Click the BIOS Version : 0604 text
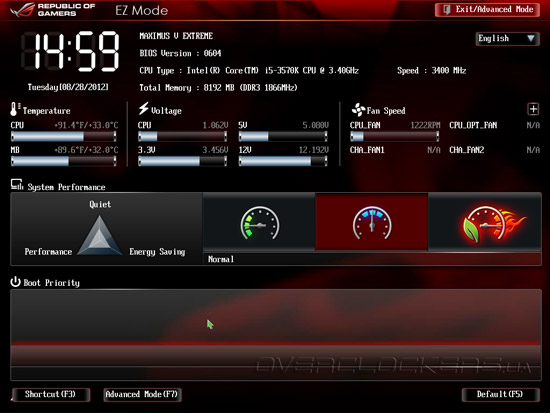This screenshot has height=413, width=550. 180,53
